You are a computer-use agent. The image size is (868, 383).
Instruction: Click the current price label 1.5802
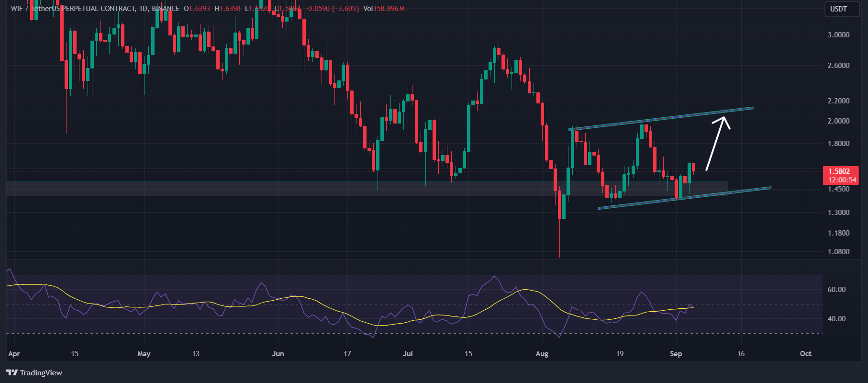coord(840,171)
